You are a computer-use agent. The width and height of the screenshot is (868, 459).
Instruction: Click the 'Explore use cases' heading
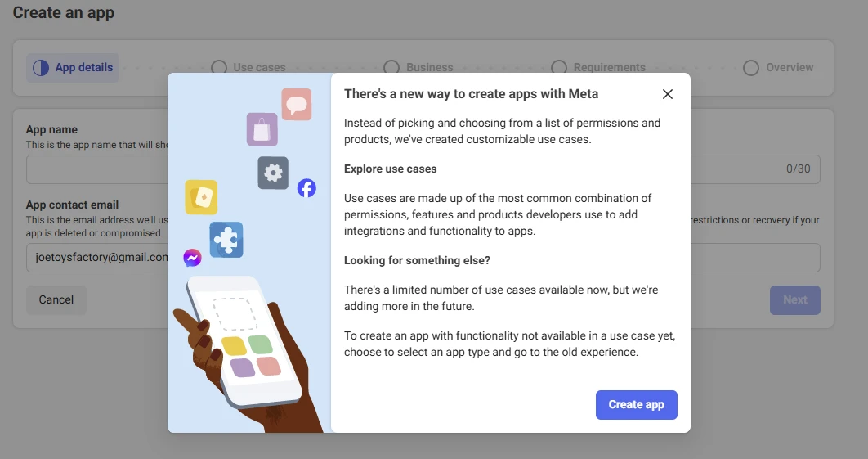[x=390, y=169]
